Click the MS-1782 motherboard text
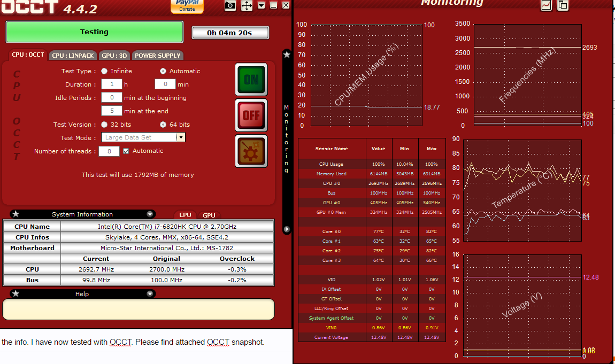This screenshot has height=364, width=615. pyautogui.click(x=167, y=248)
